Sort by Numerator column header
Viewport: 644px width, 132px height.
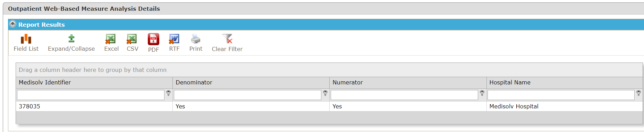[408, 83]
